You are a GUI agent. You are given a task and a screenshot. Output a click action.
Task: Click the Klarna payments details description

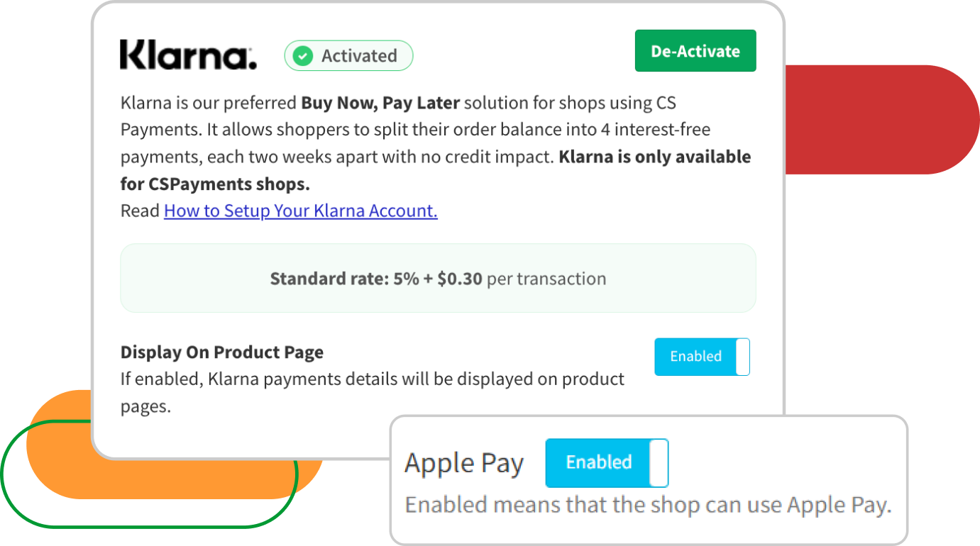pos(372,379)
